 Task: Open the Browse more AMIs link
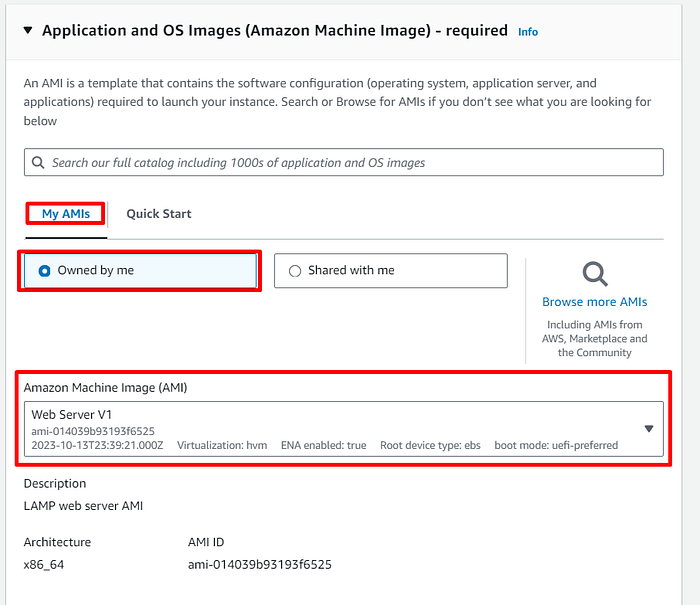595,302
